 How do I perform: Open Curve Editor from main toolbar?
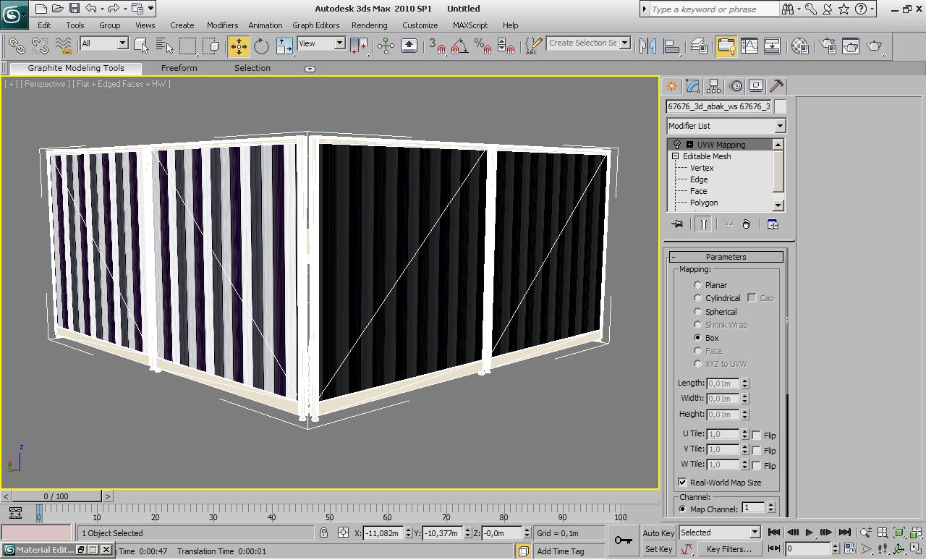[749, 46]
